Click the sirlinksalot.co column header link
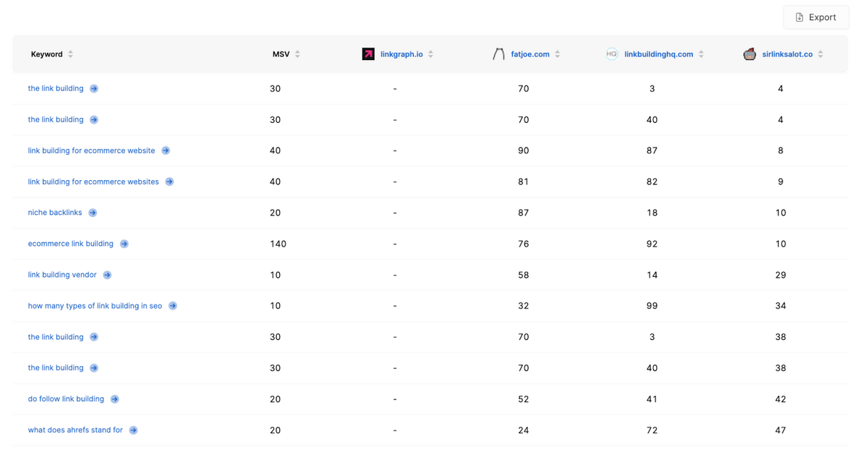The image size is (868, 455). point(787,54)
